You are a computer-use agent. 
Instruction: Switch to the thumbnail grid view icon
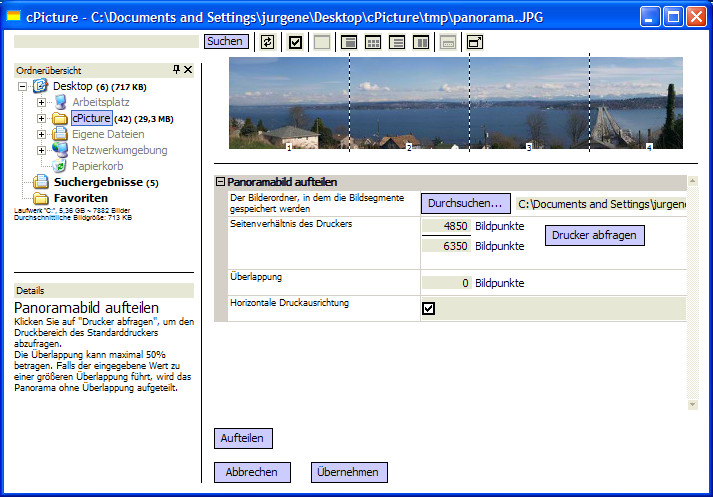pyautogui.click(x=373, y=42)
